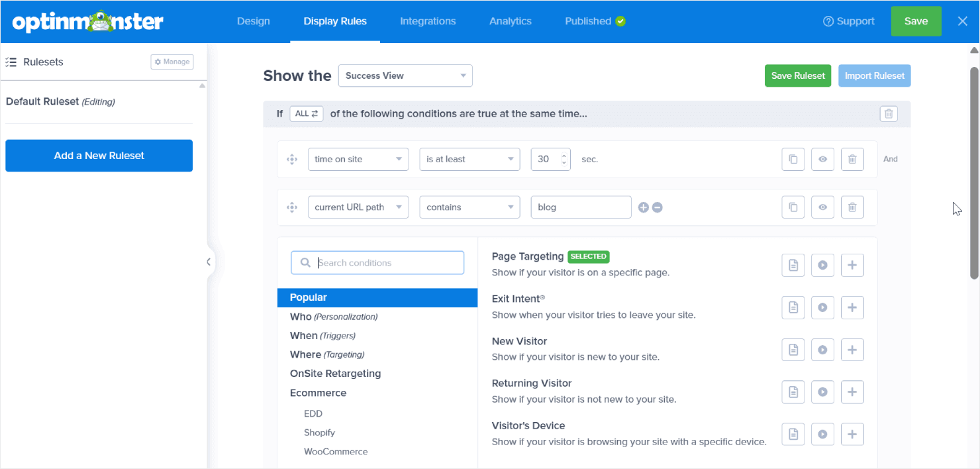Delete the time on site rule
Viewport: 980px width, 469px height.
click(852, 159)
